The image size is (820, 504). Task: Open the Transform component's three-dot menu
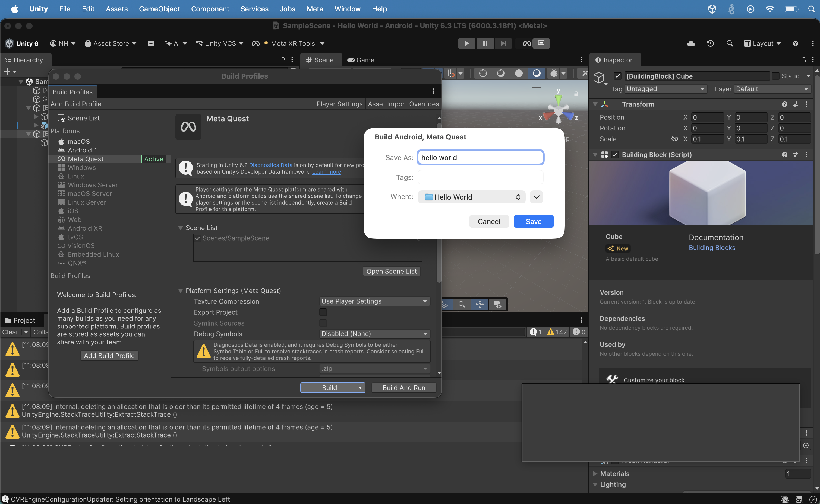coord(806,104)
